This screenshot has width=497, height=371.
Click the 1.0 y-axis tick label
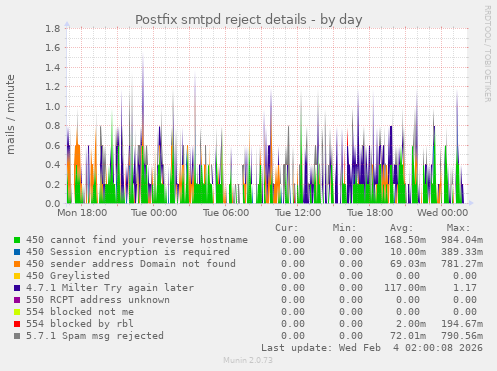point(53,107)
